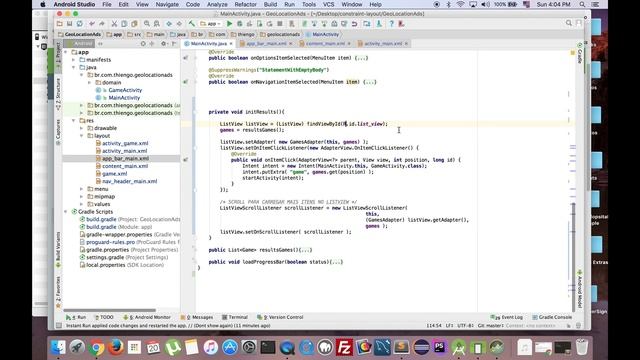Expand the values folder
This screenshot has width=640, height=360.
coord(82,204)
